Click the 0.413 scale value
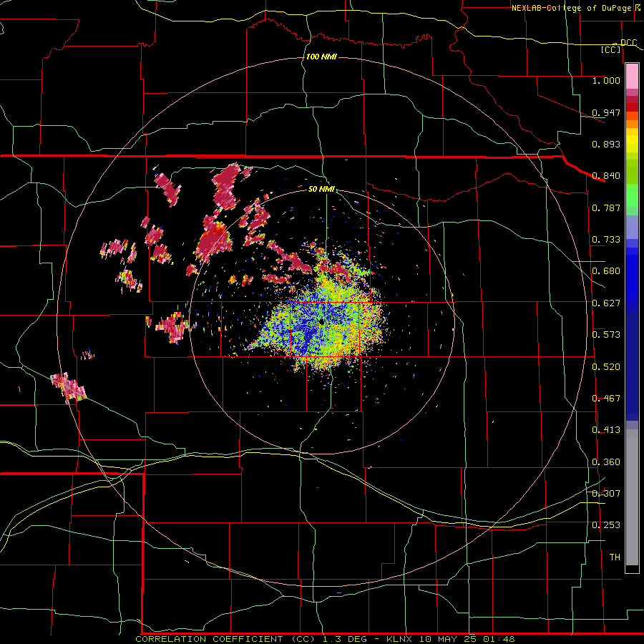This screenshot has height=644, width=644. tap(606, 430)
